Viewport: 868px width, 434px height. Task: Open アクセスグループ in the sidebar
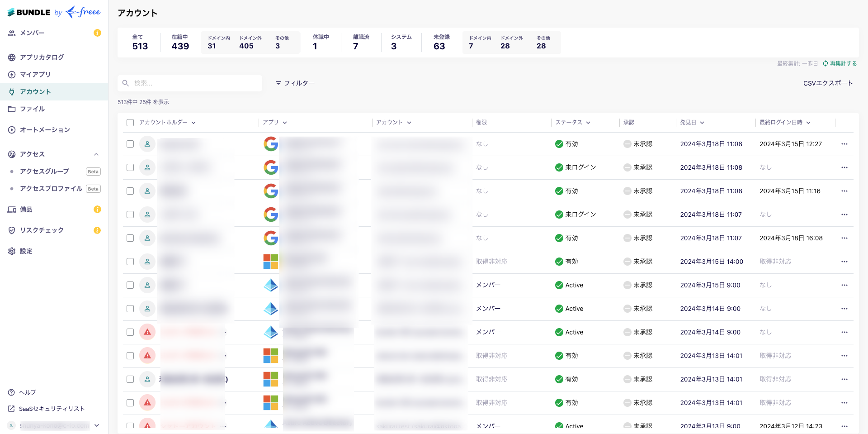point(44,172)
